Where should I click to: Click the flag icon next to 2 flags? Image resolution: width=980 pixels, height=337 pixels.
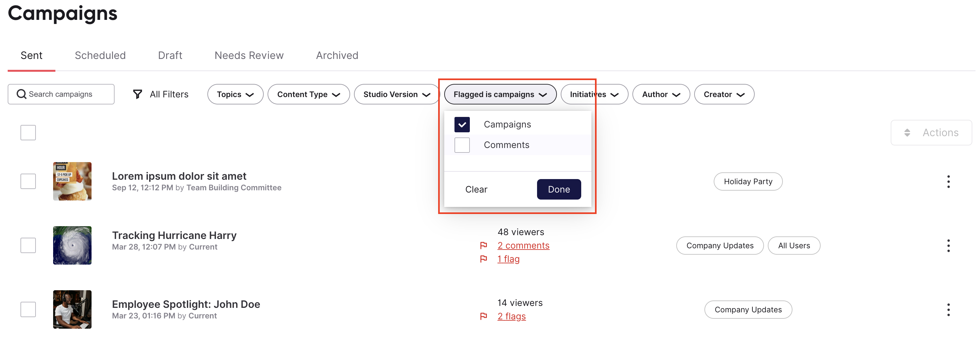(x=484, y=316)
